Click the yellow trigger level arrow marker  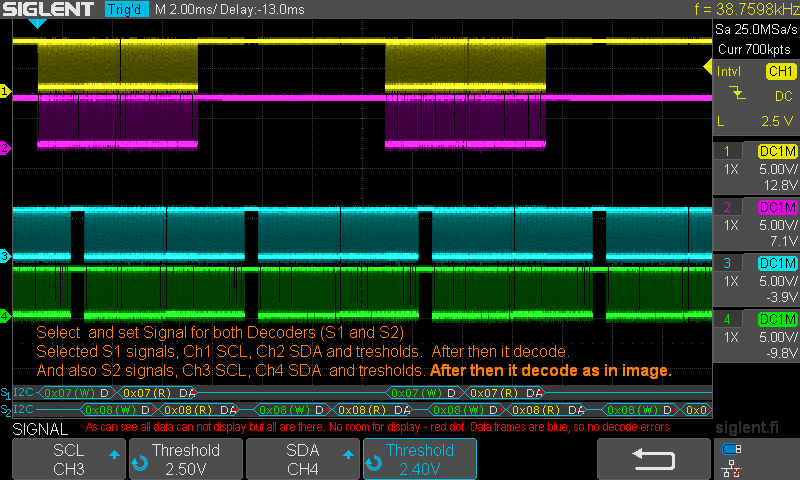pos(708,66)
